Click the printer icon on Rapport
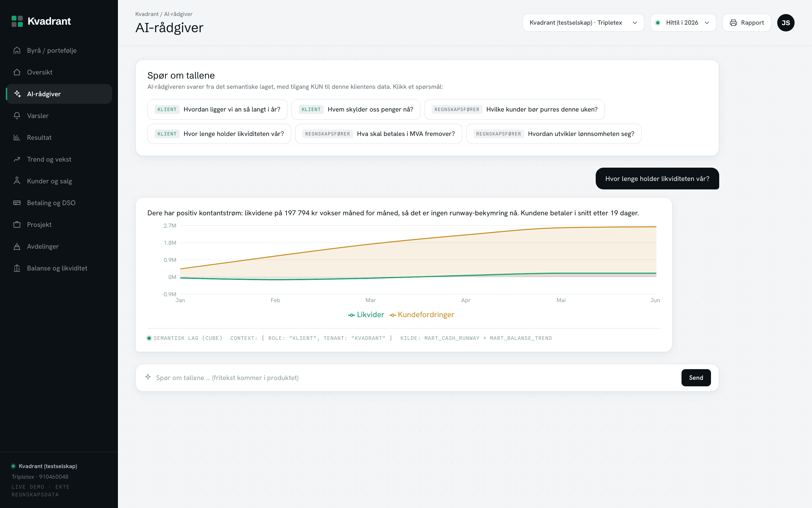The image size is (812, 508). [733, 23]
